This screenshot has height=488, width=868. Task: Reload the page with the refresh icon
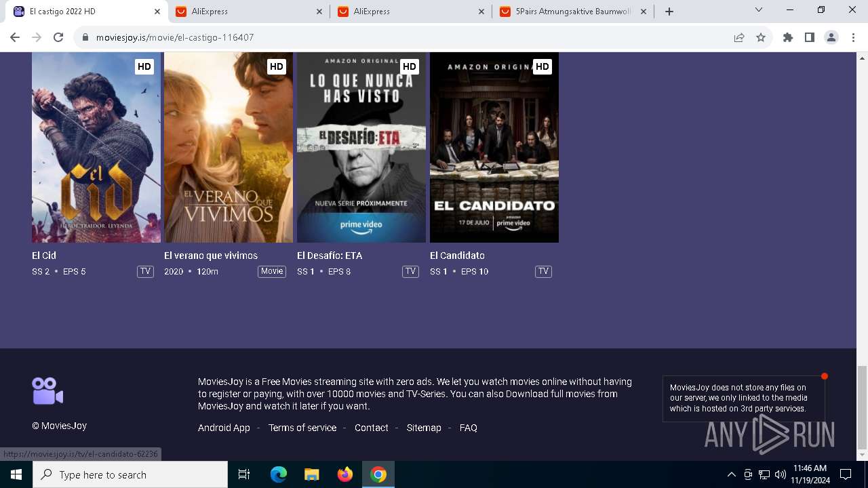(58, 37)
